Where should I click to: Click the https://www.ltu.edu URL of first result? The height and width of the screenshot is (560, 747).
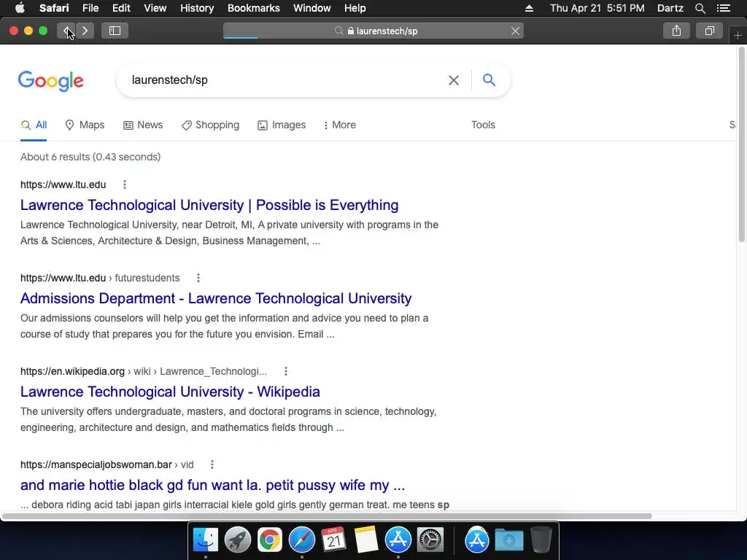click(63, 184)
